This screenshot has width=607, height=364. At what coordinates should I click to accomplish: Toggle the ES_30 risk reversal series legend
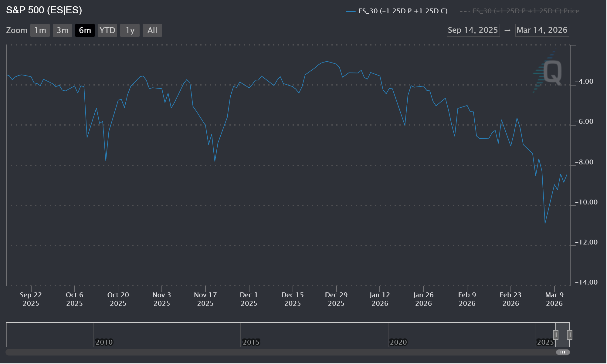(403, 11)
